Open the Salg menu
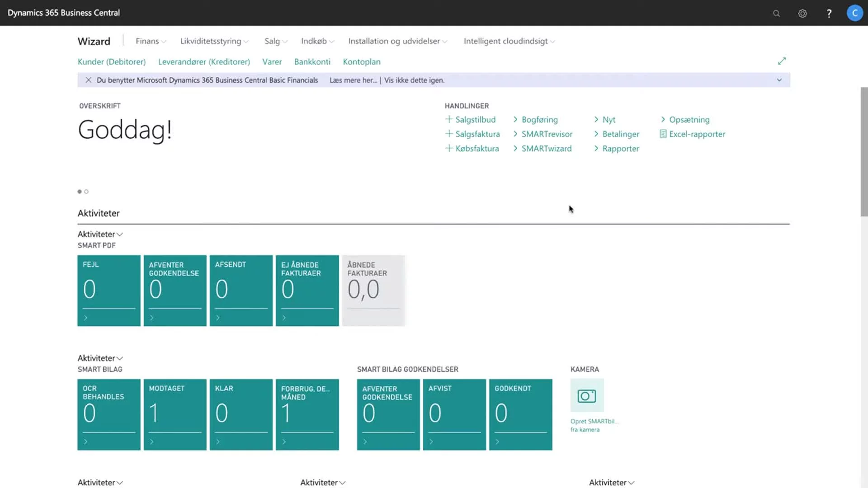The image size is (868, 488). 276,41
